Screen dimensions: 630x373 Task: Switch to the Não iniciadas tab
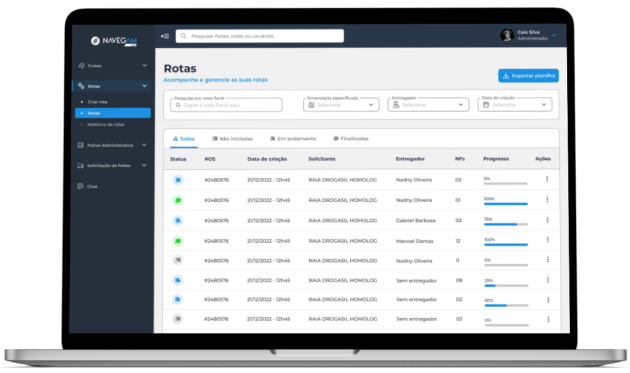232,139
